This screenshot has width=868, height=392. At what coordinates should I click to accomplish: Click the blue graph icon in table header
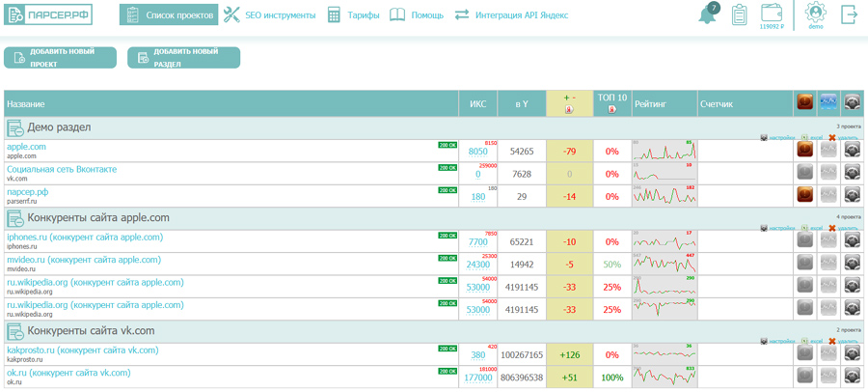pos(828,101)
